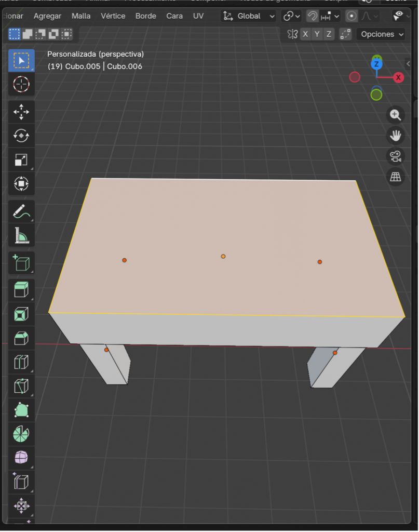Toggle Z axis mirror
This screenshot has height=532, width=419.
(x=329, y=34)
